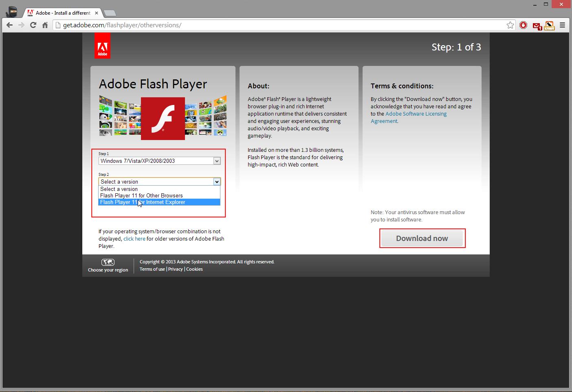
Task: Open the Adobe Software Licensing Agreement link
Action: point(416,114)
